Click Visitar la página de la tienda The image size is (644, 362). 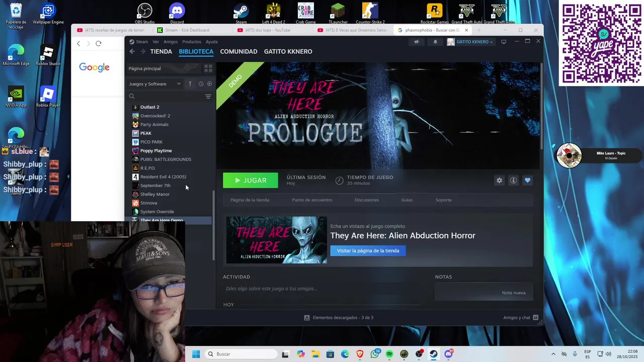(x=368, y=251)
